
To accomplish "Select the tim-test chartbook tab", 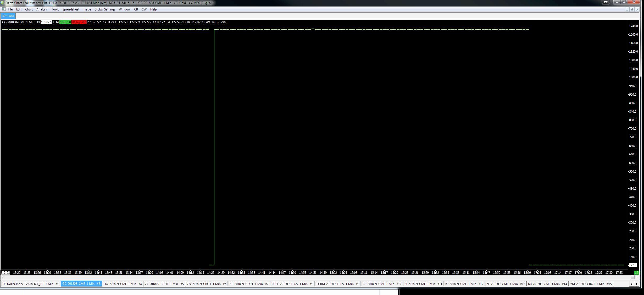I will (8, 16).
